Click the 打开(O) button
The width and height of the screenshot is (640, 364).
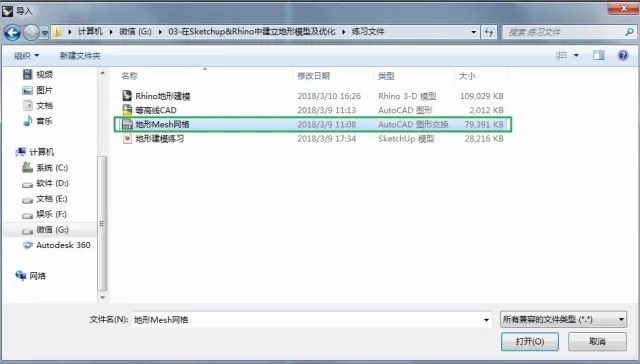530,342
